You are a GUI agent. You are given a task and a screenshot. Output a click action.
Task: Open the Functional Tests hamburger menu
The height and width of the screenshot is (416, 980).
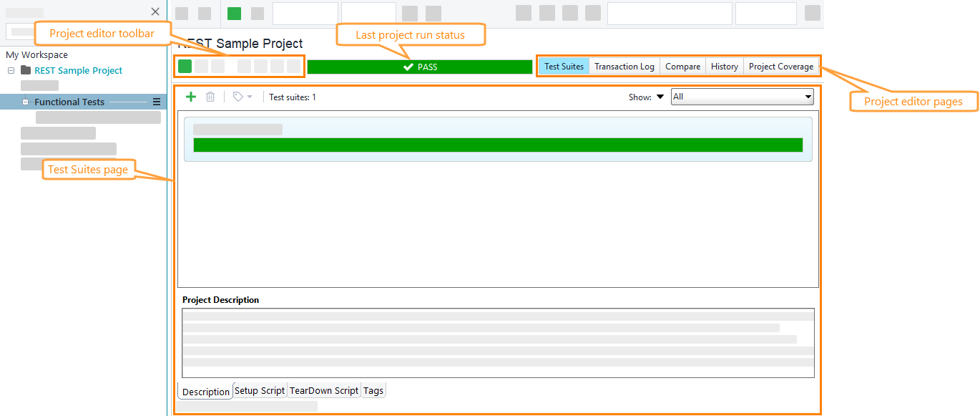coord(156,102)
